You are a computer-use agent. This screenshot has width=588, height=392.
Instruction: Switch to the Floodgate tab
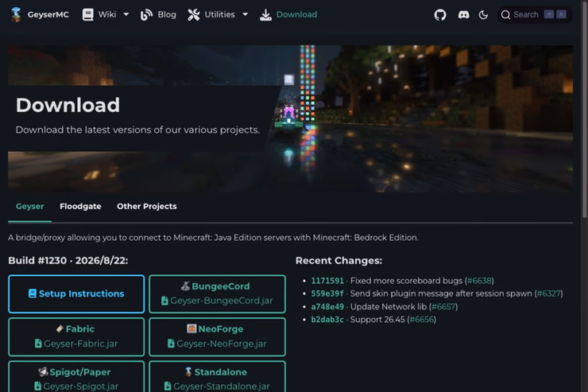[x=80, y=206]
